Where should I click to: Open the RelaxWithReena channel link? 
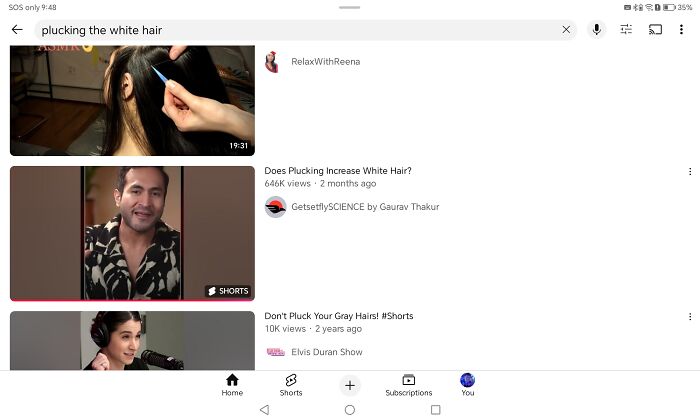(325, 62)
